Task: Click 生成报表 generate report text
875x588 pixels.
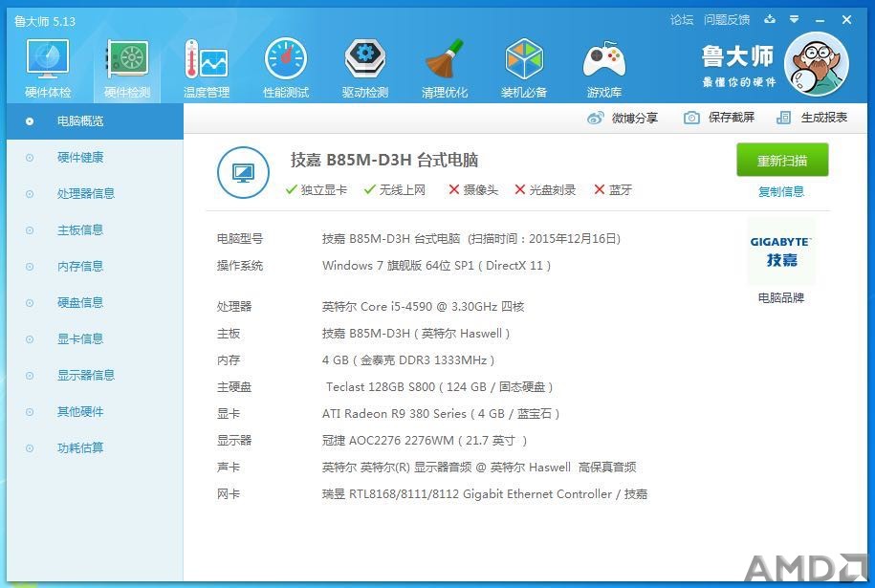Action: [824, 118]
